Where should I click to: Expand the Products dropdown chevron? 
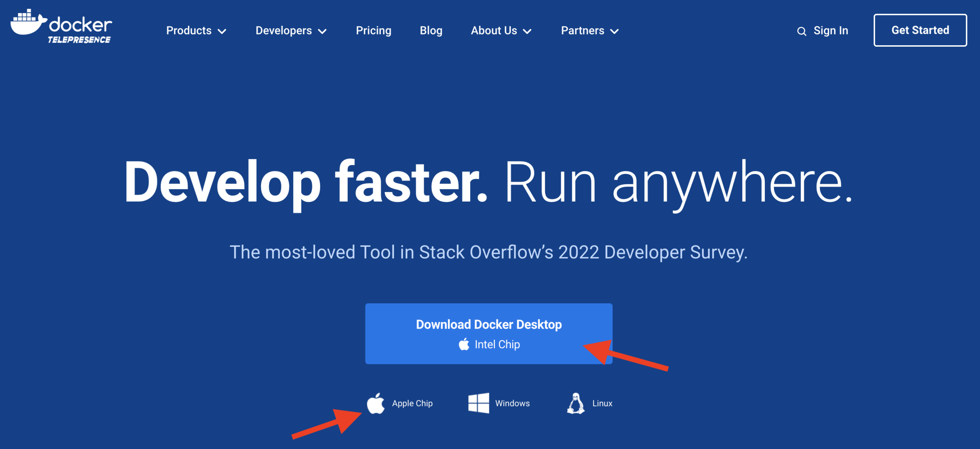[222, 31]
